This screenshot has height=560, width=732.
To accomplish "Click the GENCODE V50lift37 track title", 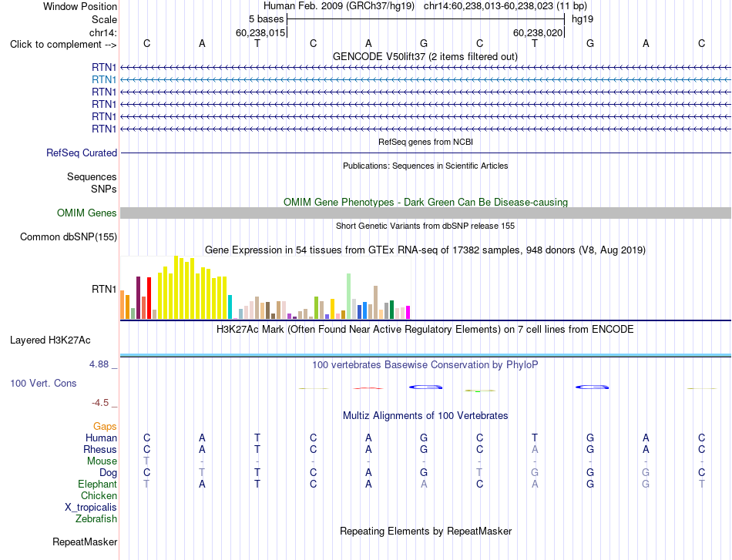I will point(425,56).
